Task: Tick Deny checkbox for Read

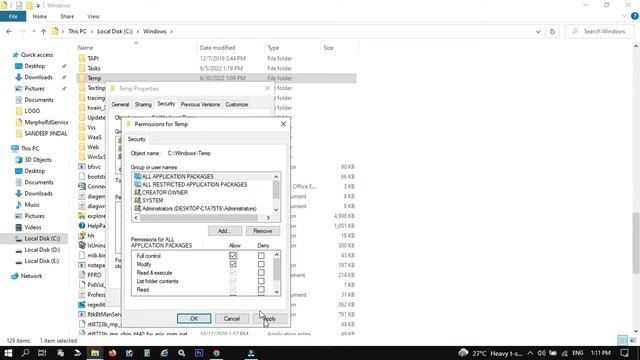Action: [x=261, y=289]
